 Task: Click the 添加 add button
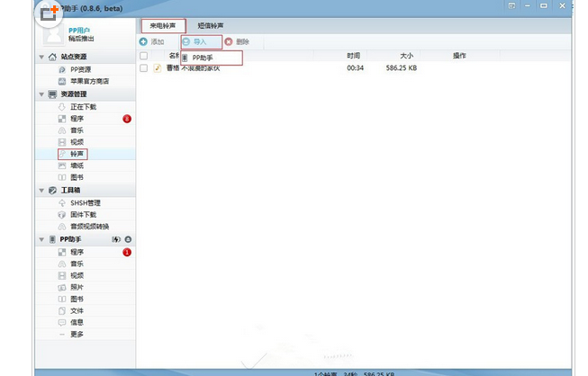152,42
